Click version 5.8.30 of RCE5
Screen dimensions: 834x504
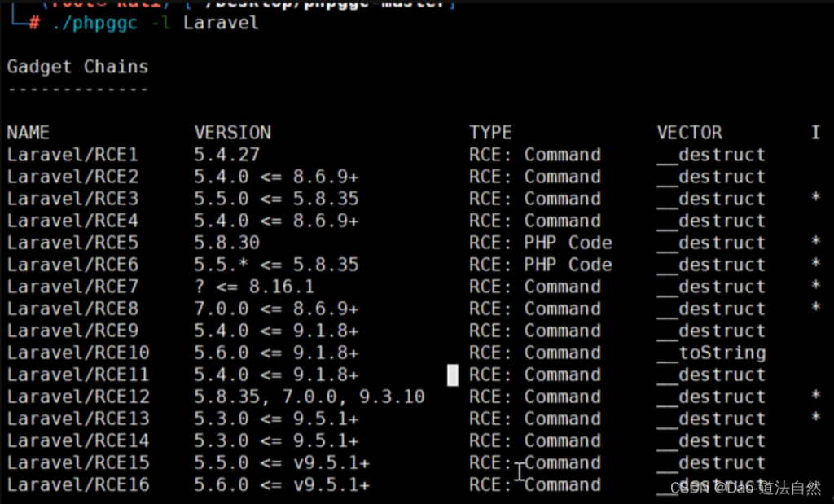[226, 243]
